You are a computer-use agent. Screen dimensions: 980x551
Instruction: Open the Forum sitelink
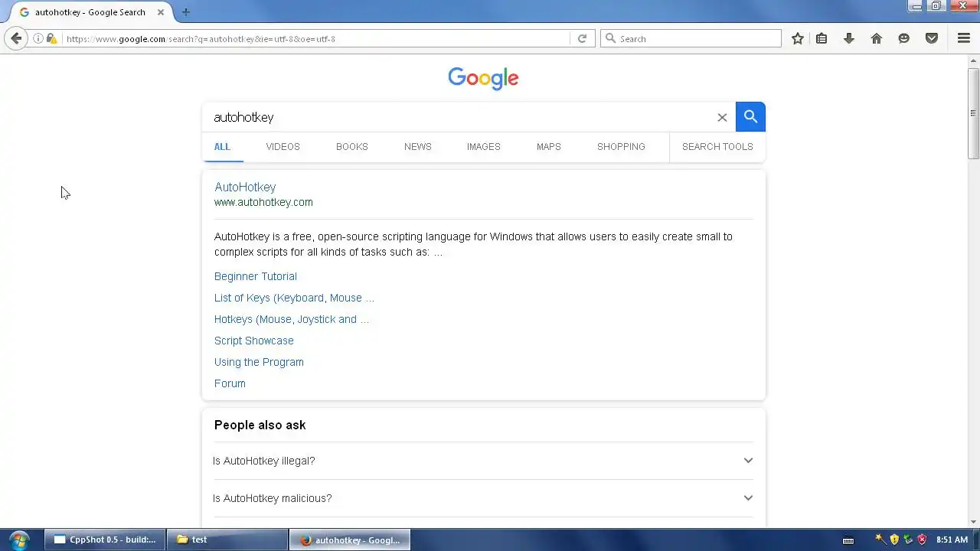[x=230, y=383]
